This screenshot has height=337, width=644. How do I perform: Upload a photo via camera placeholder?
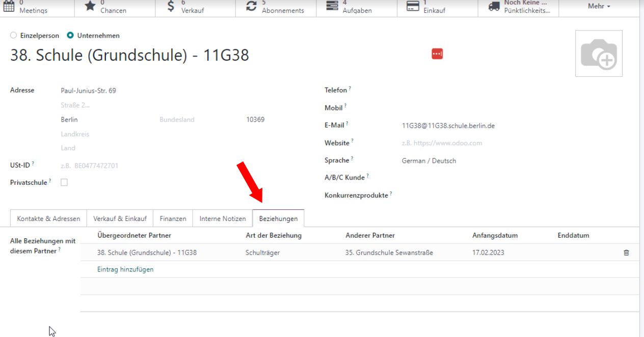click(599, 54)
